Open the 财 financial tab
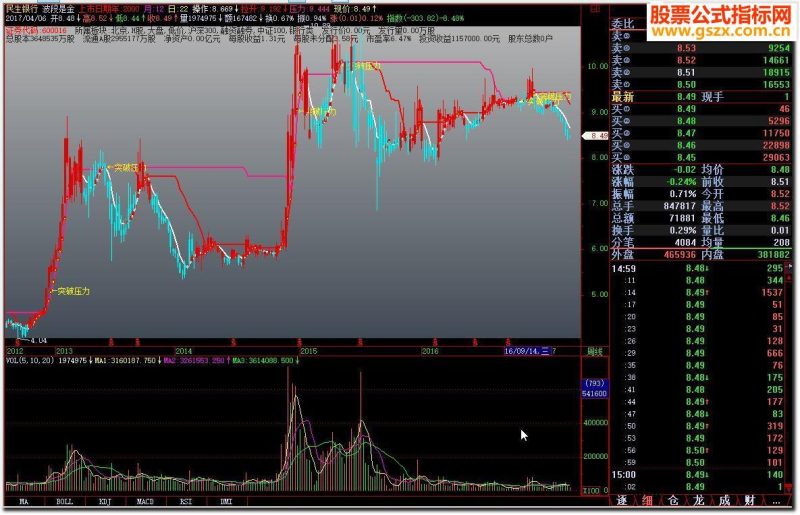 click(749, 501)
